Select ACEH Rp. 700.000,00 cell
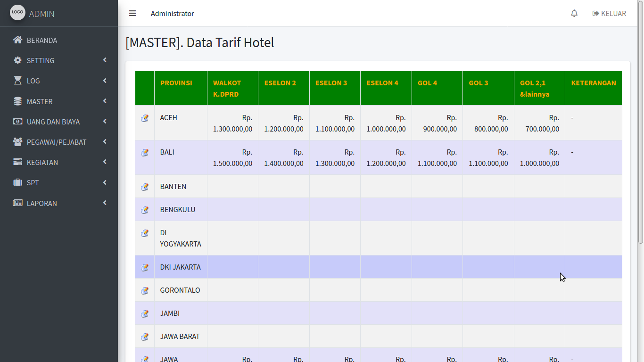Screen dimensions: 644x362 coord(540,123)
